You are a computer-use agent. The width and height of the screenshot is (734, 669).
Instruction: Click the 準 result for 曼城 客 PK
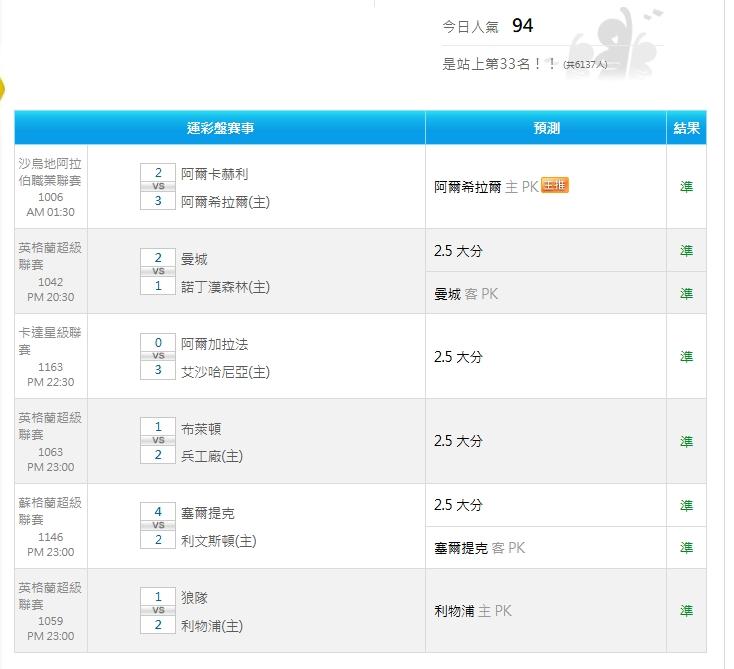pyautogui.click(x=686, y=293)
